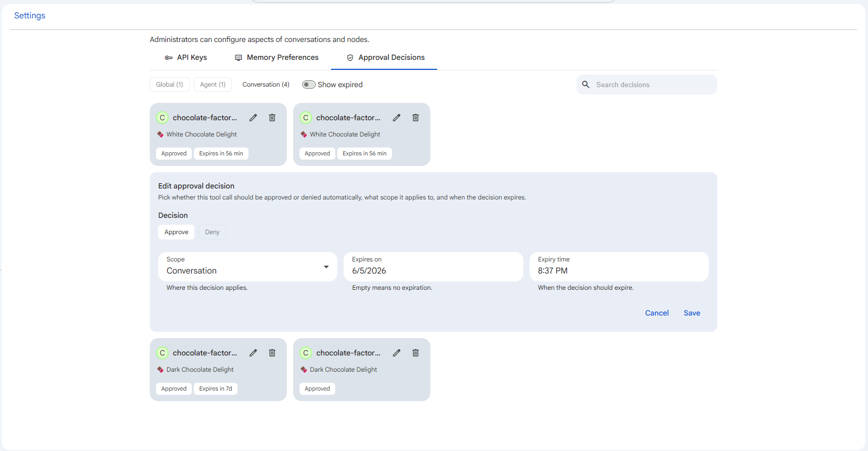
Task: Click the 'Where this decision applies.' hint
Action: tap(207, 288)
